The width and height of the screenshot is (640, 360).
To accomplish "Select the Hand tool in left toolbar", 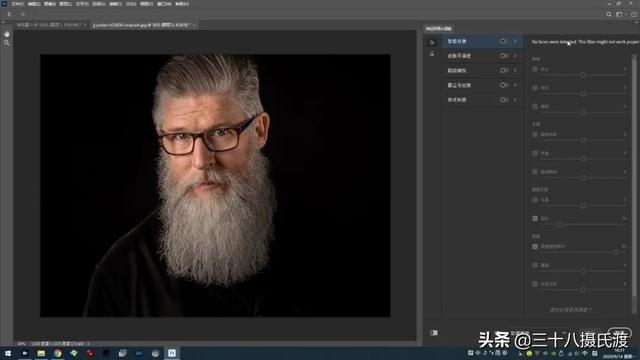I will pyautogui.click(x=7, y=34).
